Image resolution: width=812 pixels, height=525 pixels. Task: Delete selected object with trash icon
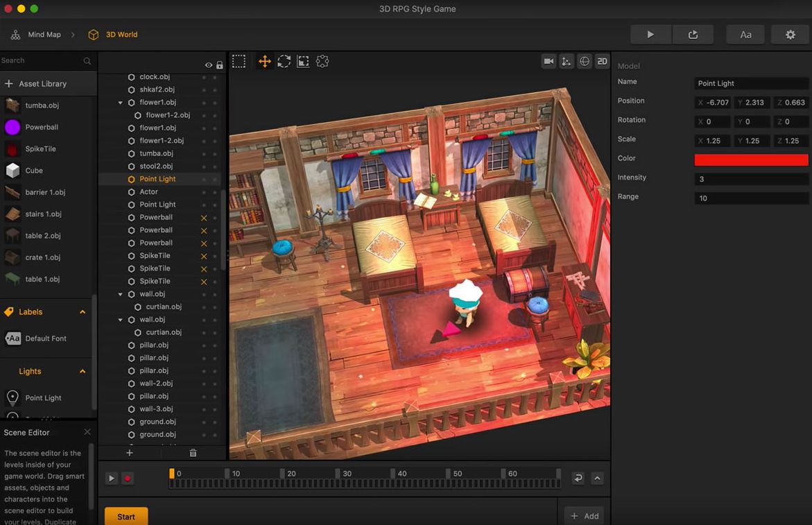click(193, 453)
